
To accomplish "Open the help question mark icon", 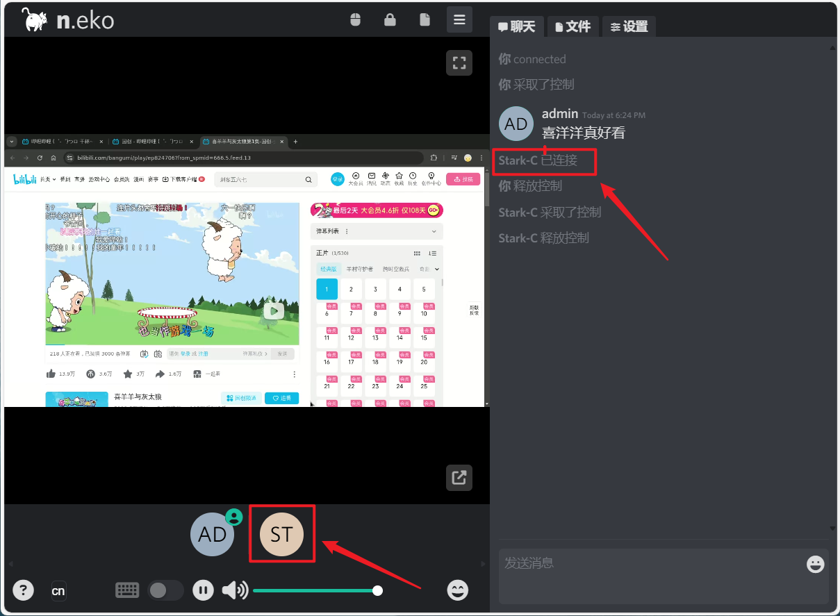I will (24, 590).
